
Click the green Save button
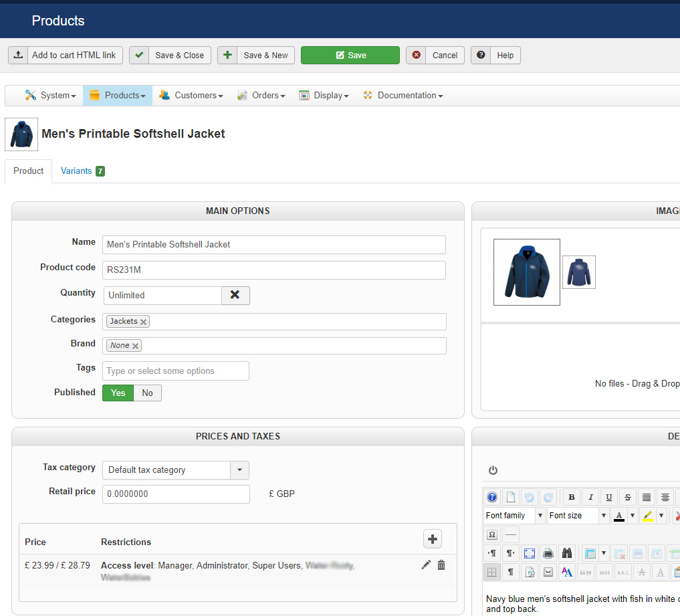click(350, 55)
